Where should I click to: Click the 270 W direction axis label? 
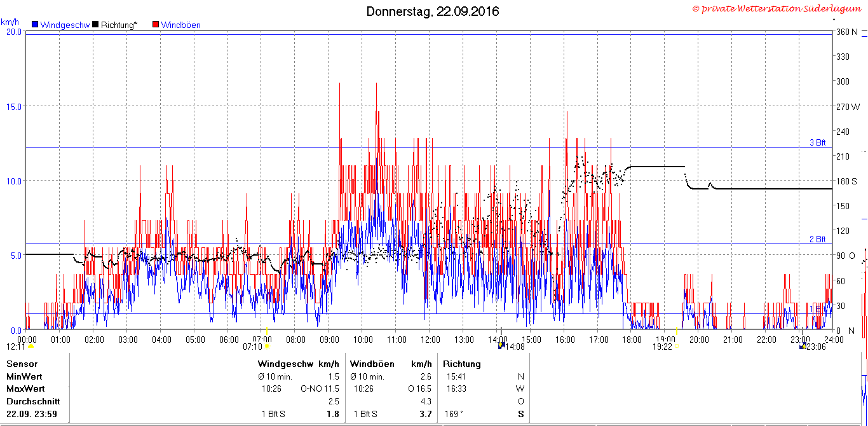point(848,106)
